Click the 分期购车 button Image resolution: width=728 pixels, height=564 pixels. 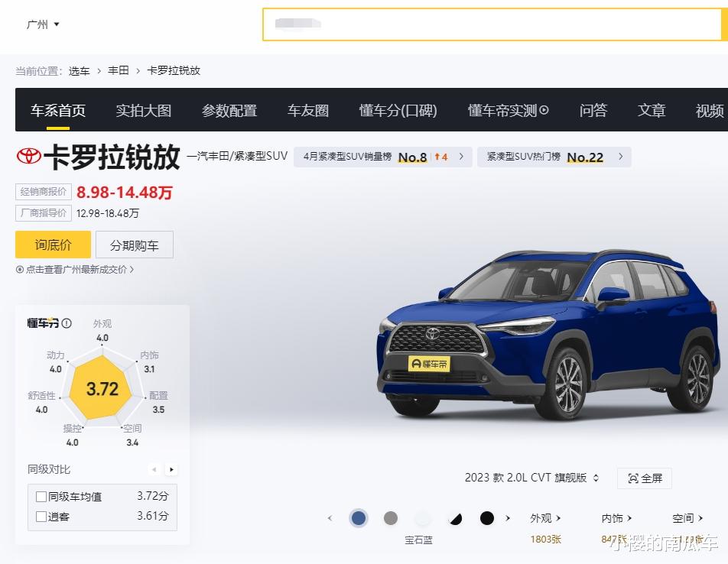click(134, 245)
